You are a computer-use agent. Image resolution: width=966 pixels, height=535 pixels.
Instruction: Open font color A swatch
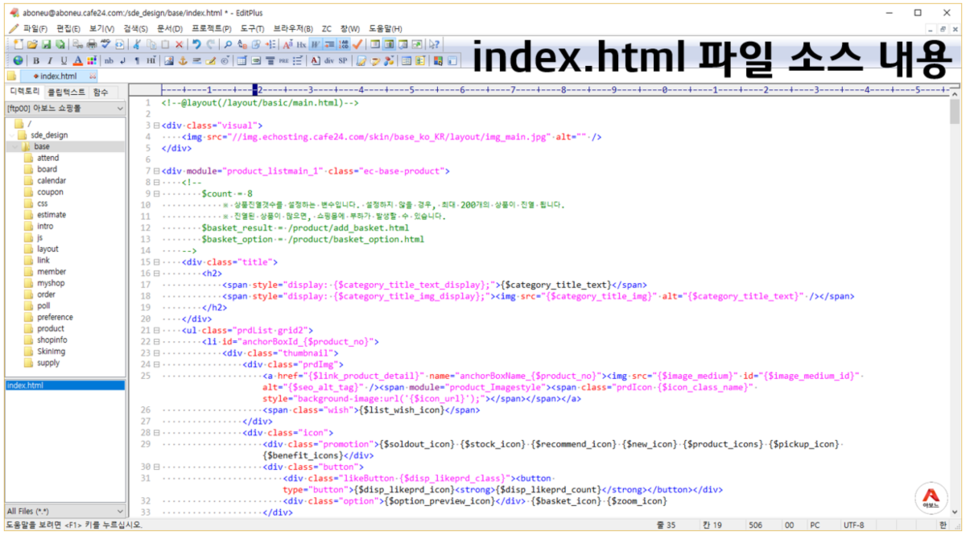(78, 60)
